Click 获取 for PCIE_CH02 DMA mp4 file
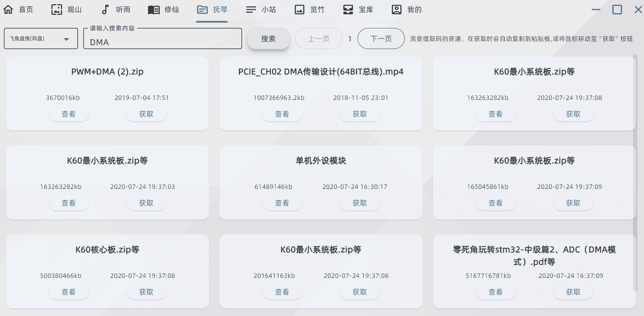644x316 pixels. coord(360,114)
